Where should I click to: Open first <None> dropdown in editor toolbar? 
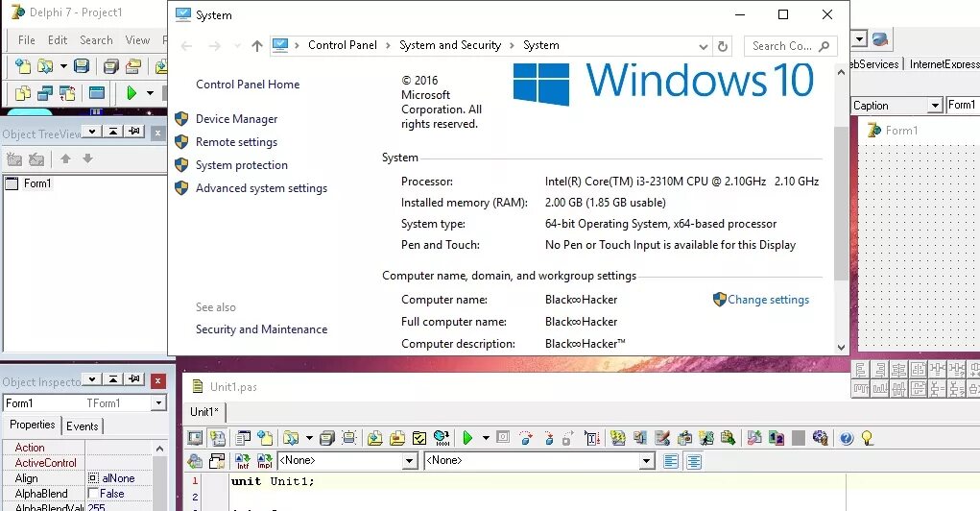point(410,461)
